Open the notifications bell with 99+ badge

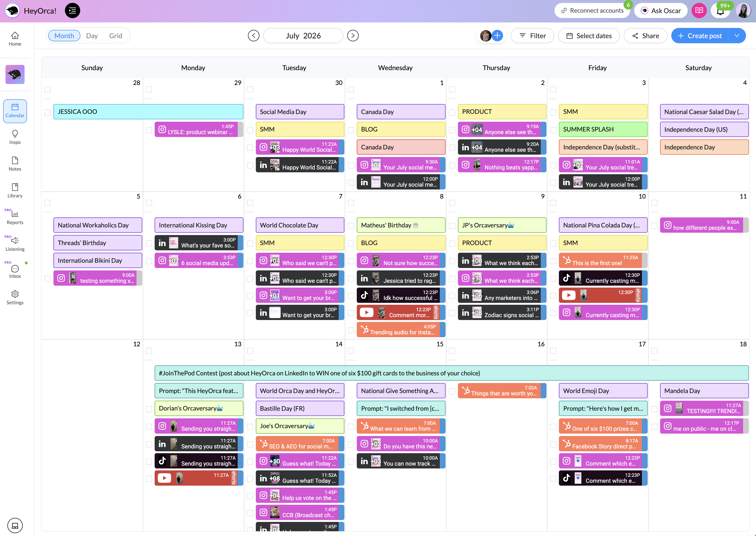(x=720, y=11)
